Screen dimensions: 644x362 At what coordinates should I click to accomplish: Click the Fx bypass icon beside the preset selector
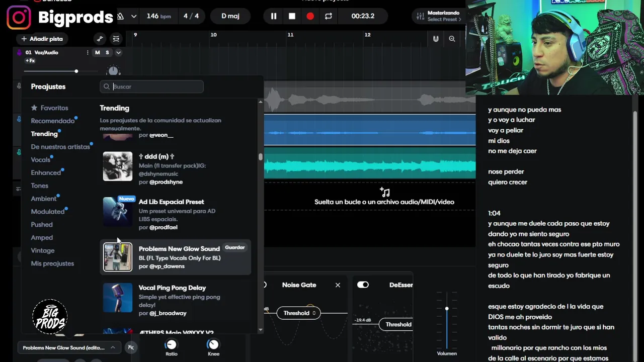point(131,347)
